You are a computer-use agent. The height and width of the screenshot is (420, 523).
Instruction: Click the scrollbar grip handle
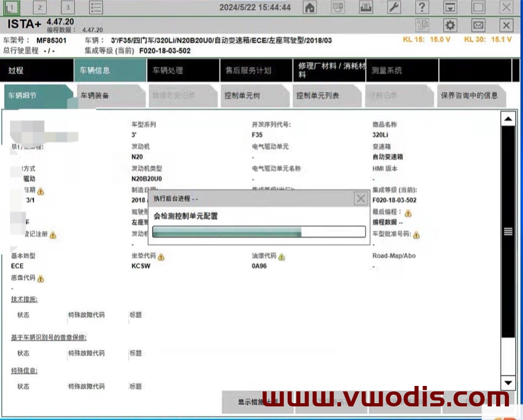coord(508,231)
